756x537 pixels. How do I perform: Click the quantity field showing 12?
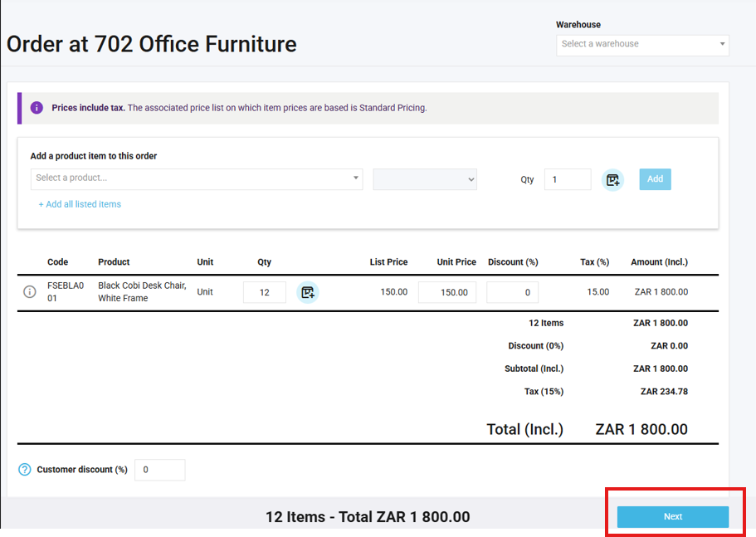click(264, 292)
